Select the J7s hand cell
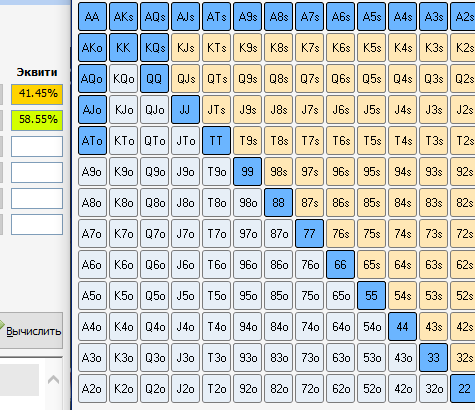The width and height of the screenshot is (475, 410). pos(309,109)
